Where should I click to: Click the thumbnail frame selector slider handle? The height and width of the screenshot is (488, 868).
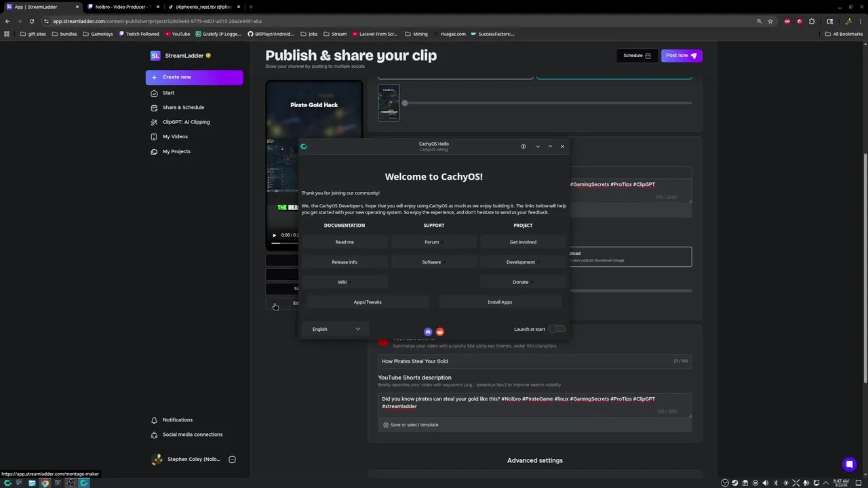(405, 103)
